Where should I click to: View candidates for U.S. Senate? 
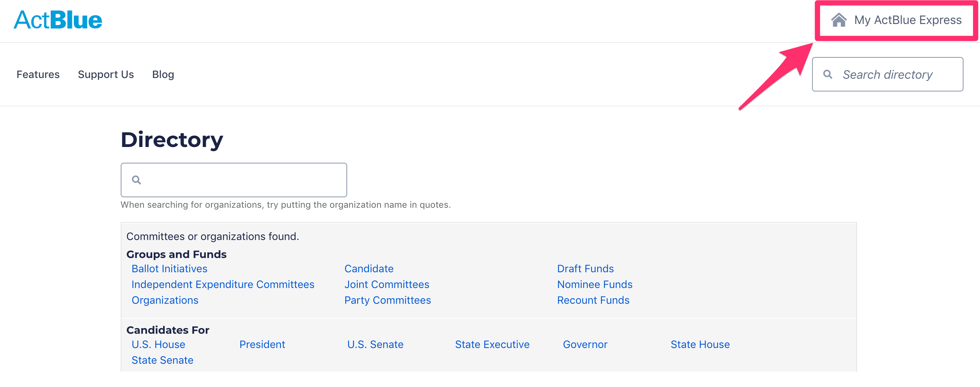375,344
